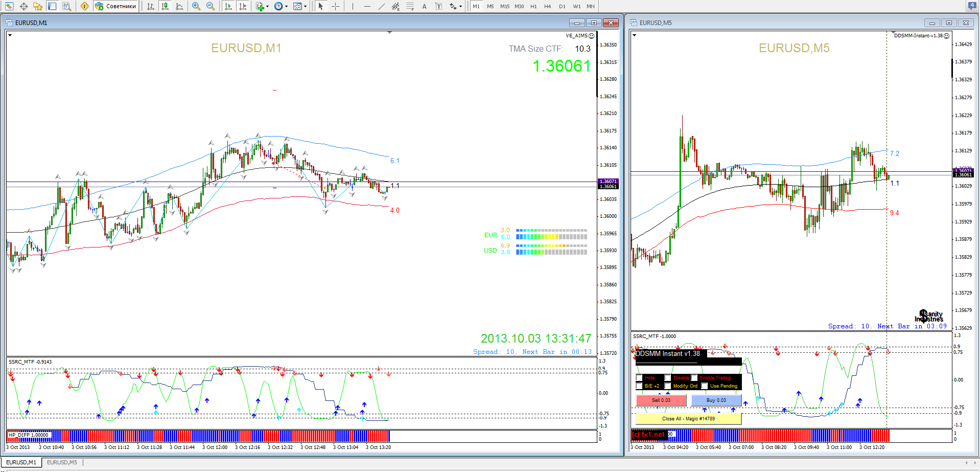Switch to M15 timeframe
This screenshot has height=472, width=980.
click(x=505, y=6)
